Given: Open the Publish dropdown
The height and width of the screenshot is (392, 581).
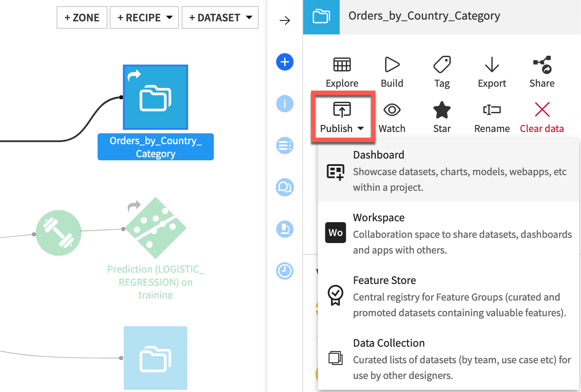Looking at the screenshot, I should 342,118.
